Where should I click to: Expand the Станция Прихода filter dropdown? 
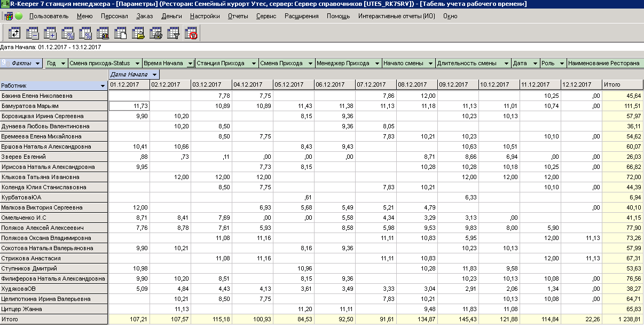[x=254, y=63]
